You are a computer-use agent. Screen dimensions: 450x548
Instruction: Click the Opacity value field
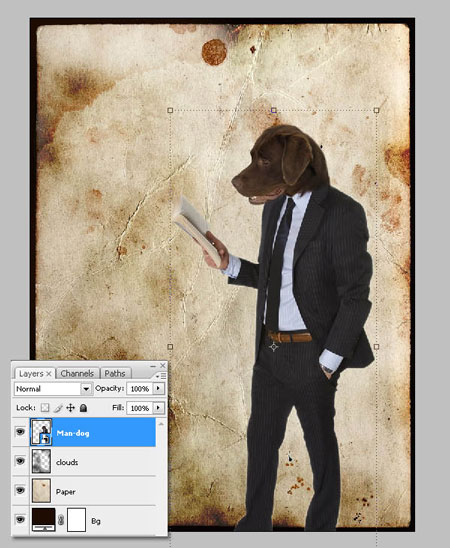(x=140, y=389)
